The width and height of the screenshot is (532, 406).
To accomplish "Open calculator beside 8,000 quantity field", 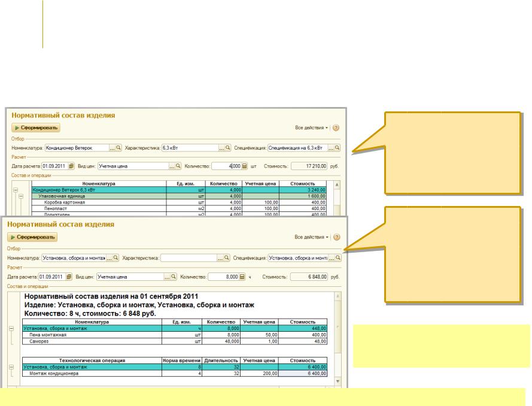I will 242,277.
